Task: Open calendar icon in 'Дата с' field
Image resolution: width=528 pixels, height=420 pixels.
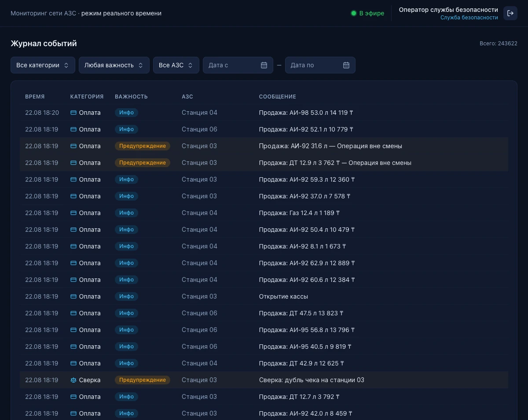Action: coord(264,65)
